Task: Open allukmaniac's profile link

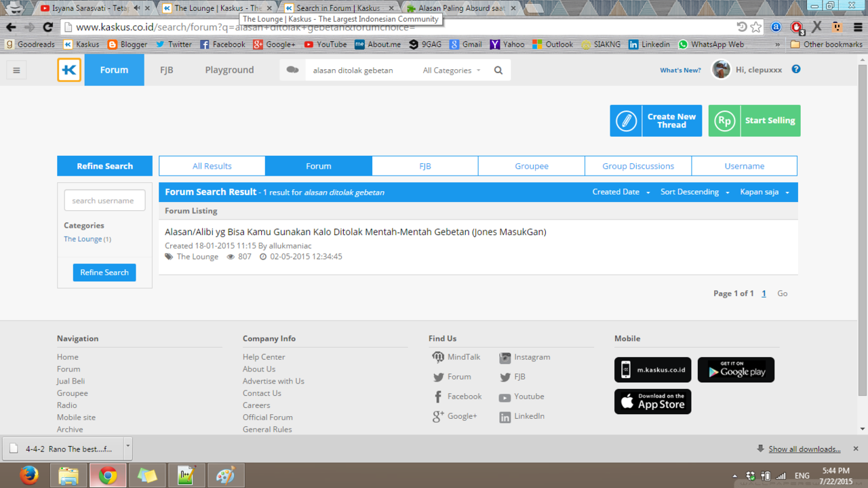Action: 290,246
